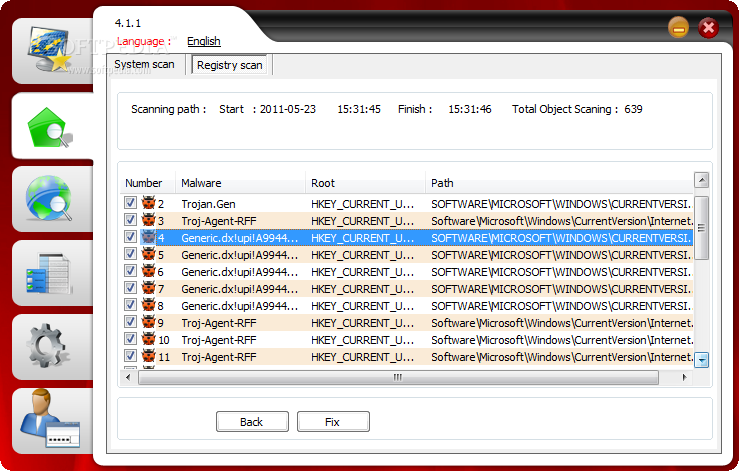Minimize the window with the orange button

[x=678, y=28]
